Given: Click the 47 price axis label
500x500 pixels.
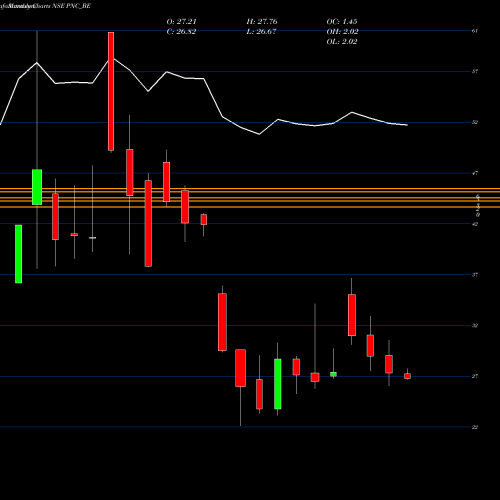Looking at the screenshot, I should coord(475,173).
